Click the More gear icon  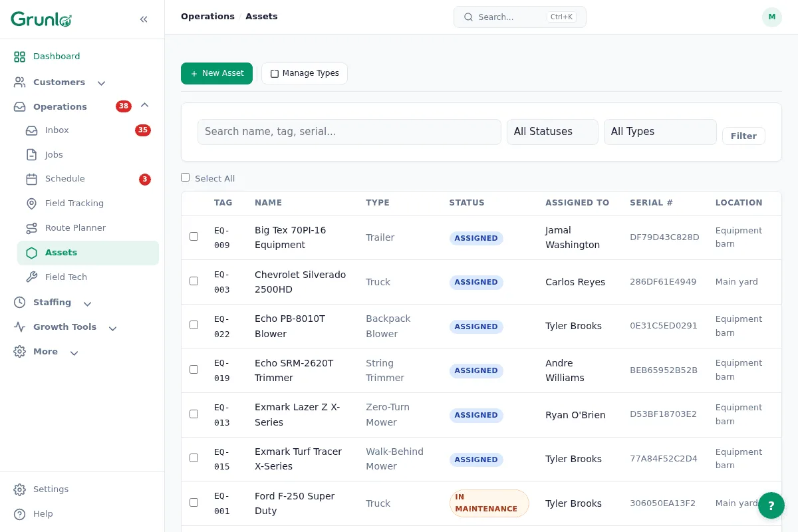20,352
